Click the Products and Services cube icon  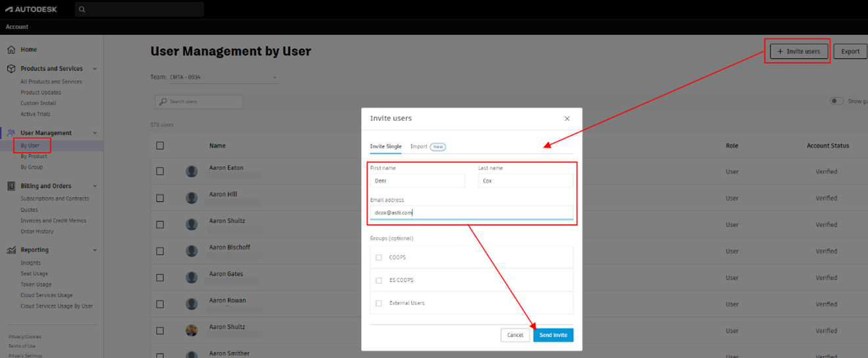(x=11, y=69)
